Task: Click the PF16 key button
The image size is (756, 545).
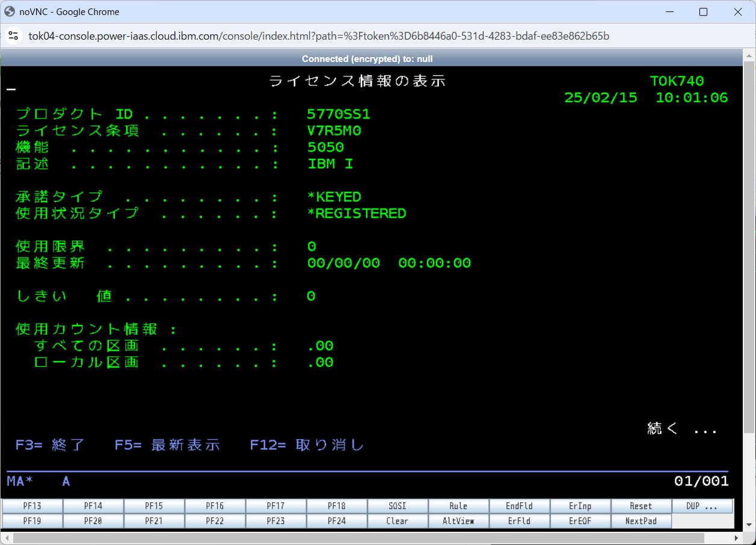Action: tap(215, 506)
